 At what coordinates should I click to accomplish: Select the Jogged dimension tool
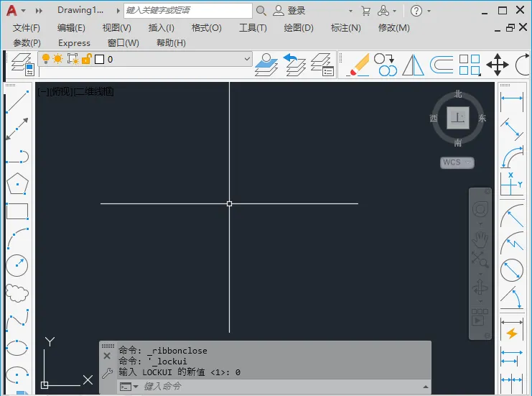point(512,242)
